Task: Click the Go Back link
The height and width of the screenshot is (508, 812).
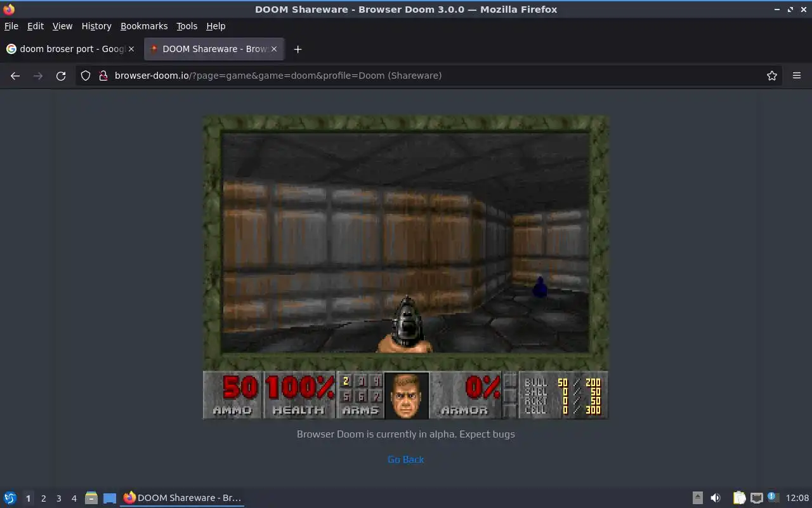Action: tap(406, 459)
